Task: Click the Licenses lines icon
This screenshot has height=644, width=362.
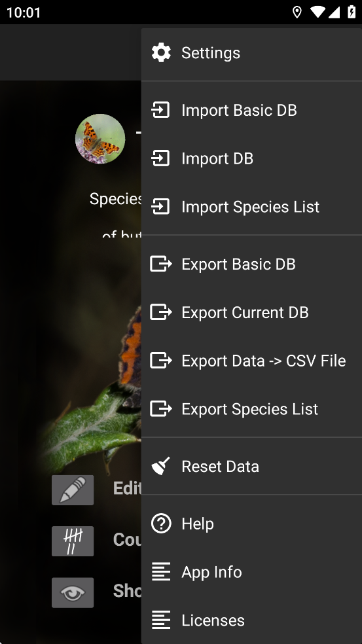Action: pos(161,620)
